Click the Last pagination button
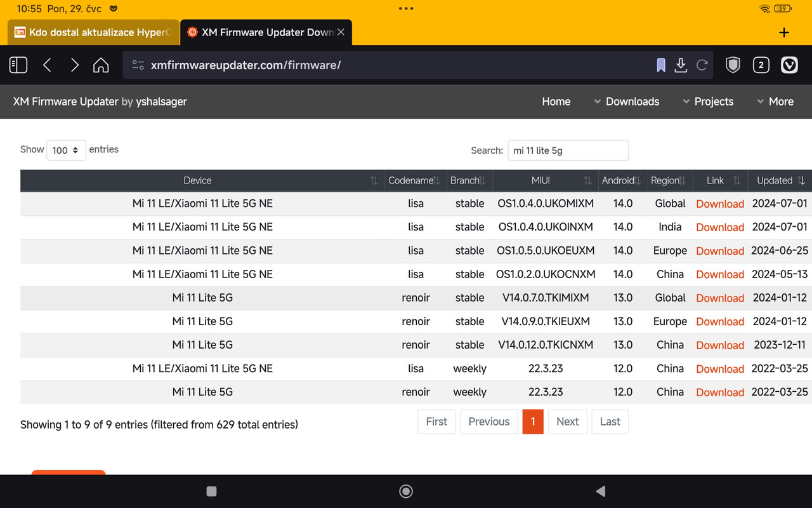This screenshot has width=812, height=508. tap(610, 422)
